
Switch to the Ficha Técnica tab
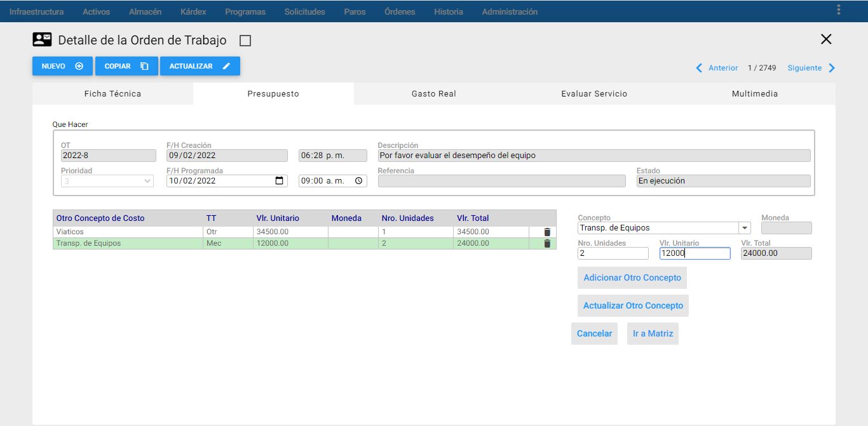112,93
